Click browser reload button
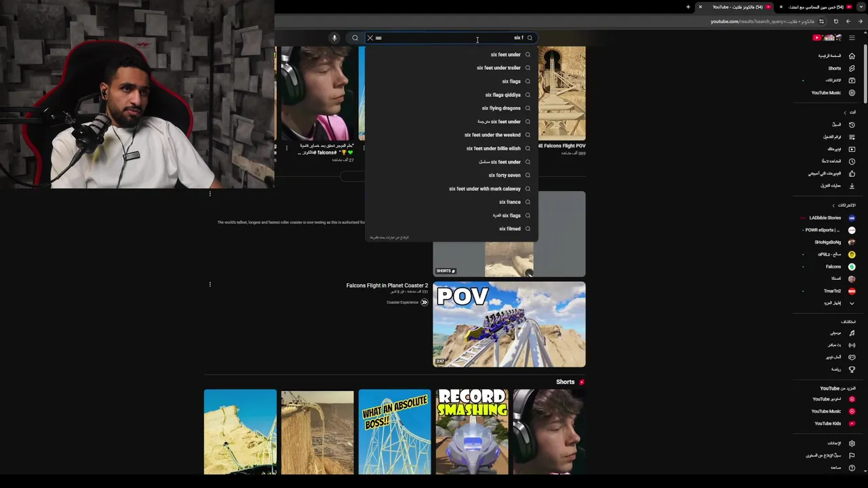 coord(835,22)
